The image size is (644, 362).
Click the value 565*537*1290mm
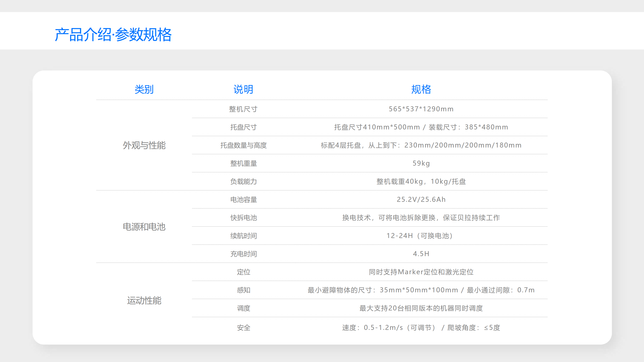coord(421,109)
